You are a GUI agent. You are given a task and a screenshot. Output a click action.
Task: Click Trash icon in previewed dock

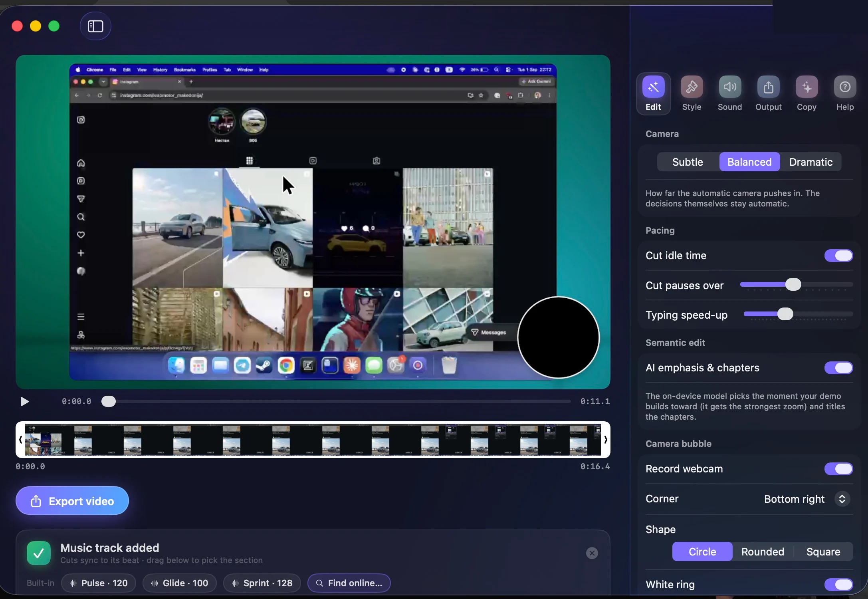[449, 365]
